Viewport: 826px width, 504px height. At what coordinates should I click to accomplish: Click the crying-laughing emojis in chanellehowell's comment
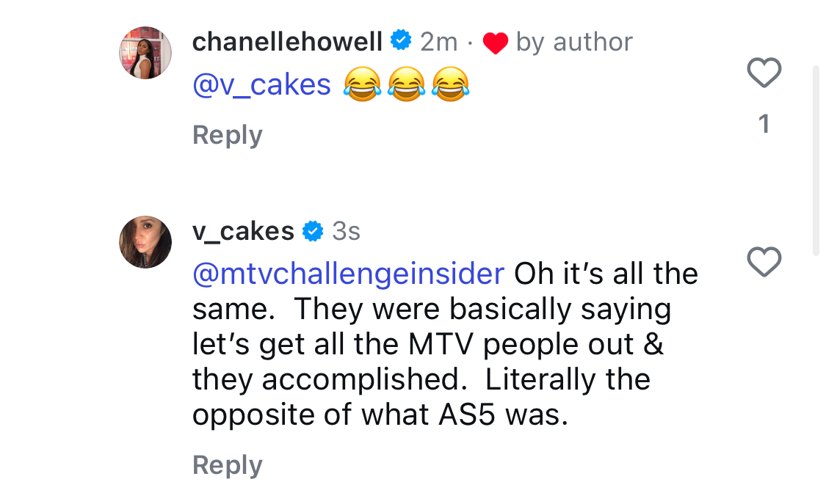click(x=406, y=84)
